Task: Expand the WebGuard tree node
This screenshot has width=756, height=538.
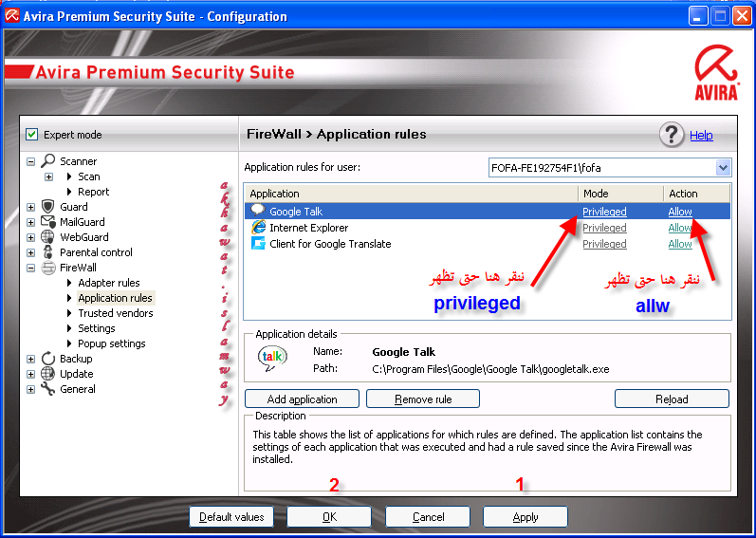Action: pyautogui.click(x=31, y=237)
